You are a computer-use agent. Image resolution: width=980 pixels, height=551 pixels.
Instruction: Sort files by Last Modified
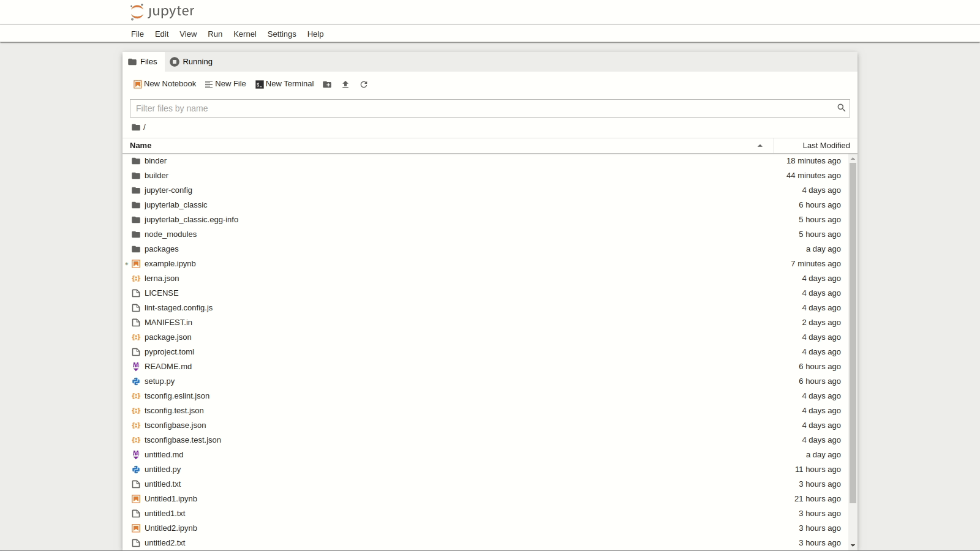pos(816,146)
